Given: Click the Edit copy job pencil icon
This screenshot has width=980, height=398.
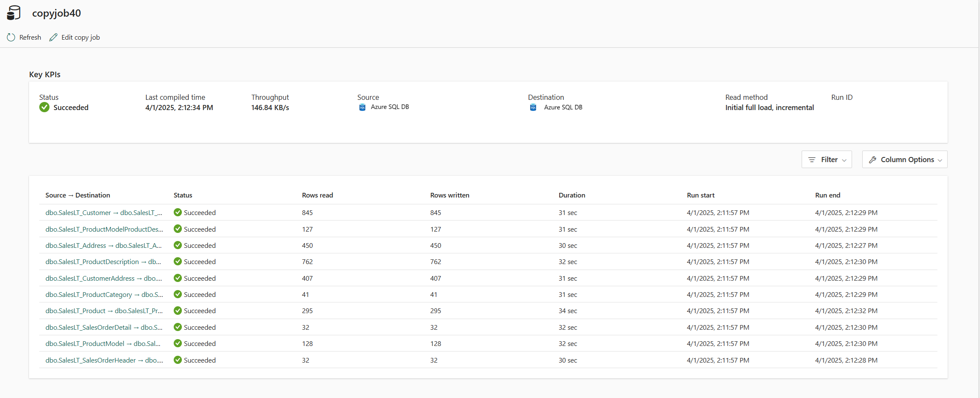Looking at the screenshot, I should pos(53,38).
